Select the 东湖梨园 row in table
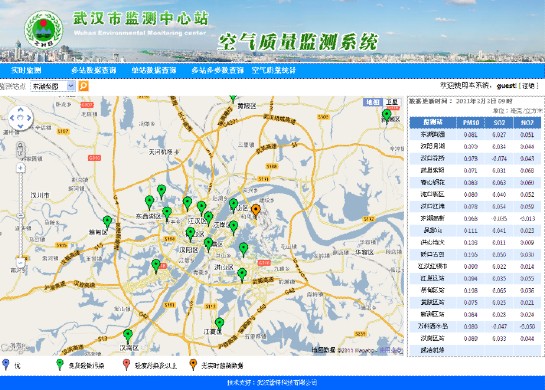Viewport: 545px width, 390px height. click(475, 135)
